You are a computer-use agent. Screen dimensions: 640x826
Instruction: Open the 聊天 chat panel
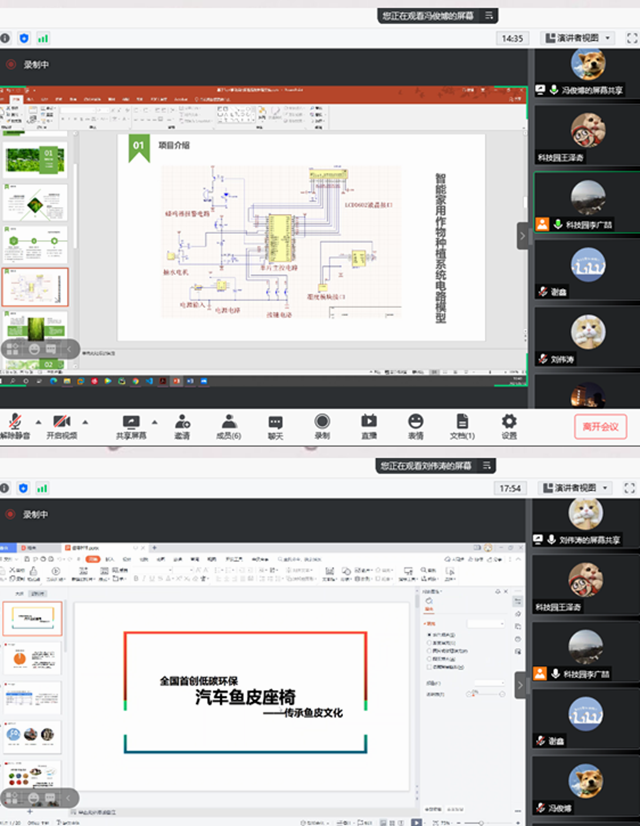(x=275, y=422)
